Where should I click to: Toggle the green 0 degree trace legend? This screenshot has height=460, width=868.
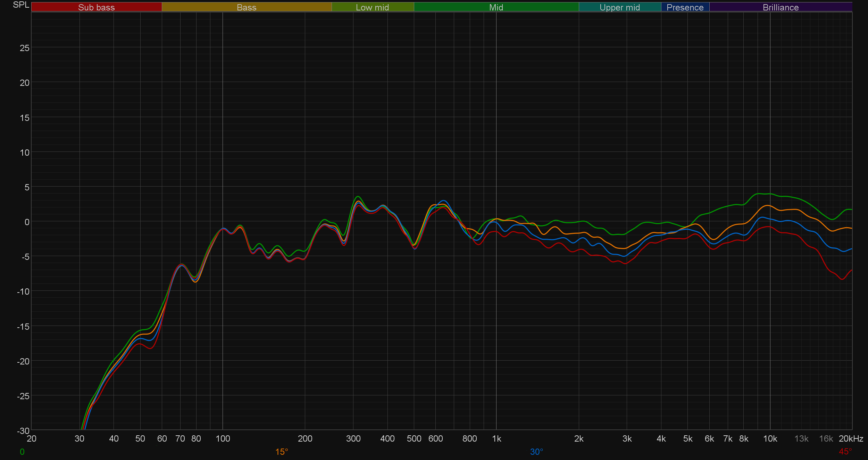click(22, 452)
